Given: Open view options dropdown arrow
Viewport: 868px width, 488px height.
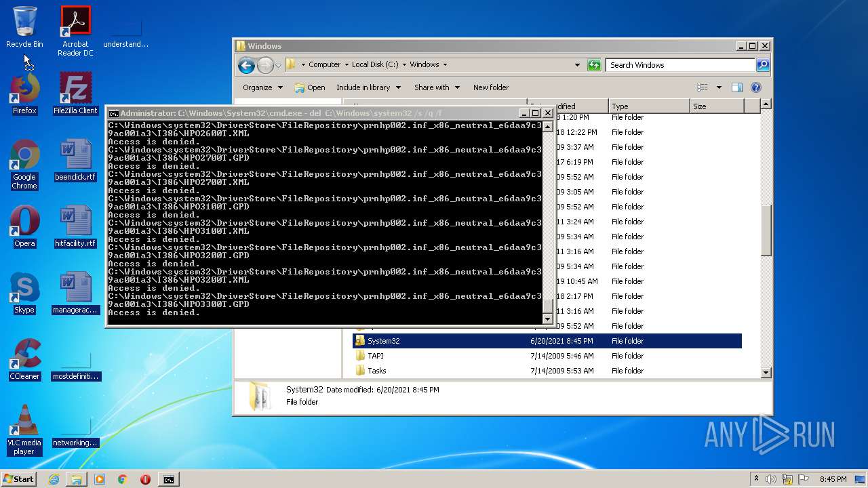Looking at the screenshot, I should click(719, 87).
